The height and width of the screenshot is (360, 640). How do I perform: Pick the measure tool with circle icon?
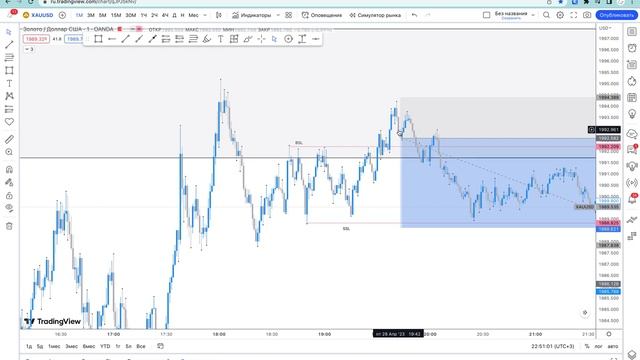point(288,39)
